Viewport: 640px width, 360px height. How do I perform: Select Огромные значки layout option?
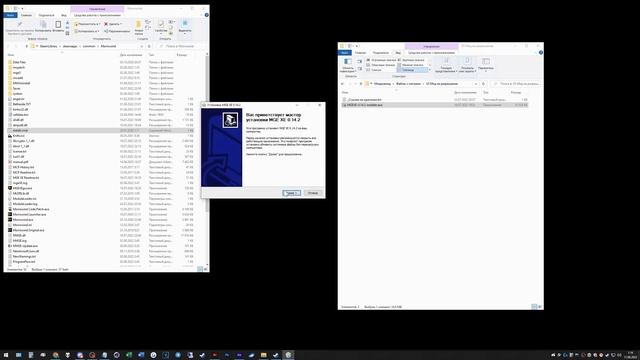tap(381, 60)
